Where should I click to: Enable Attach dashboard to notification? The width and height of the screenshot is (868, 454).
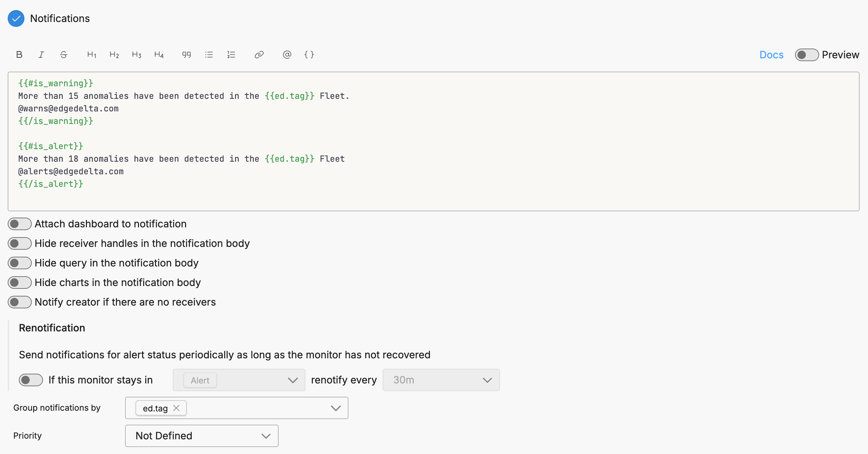(20, 224)
